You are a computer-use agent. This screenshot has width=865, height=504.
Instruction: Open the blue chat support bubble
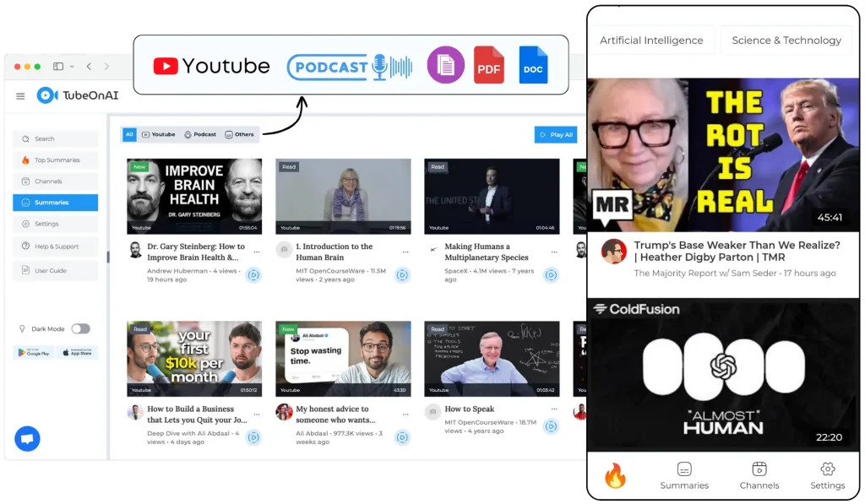click(x=27, y=439)
